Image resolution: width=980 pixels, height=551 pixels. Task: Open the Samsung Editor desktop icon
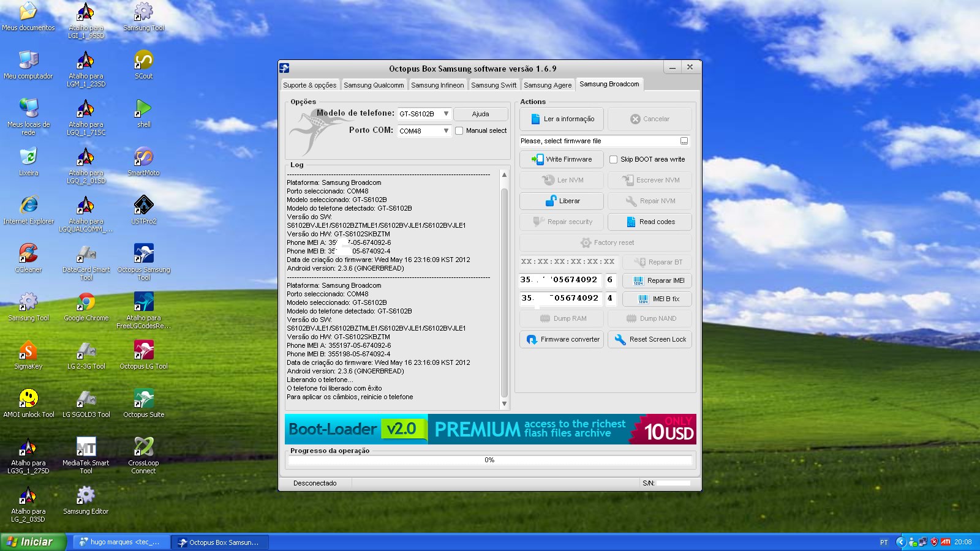(86, 500)
